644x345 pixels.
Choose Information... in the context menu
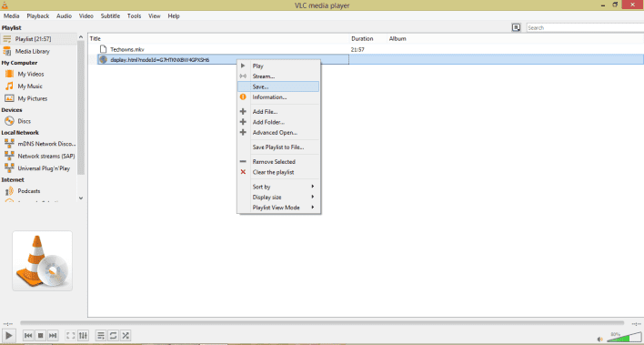click(x=278, y=97)
